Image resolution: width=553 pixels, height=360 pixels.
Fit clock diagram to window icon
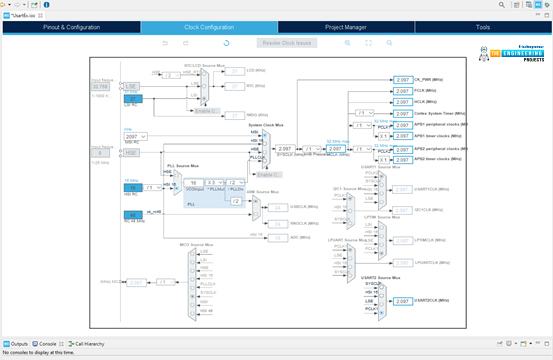[x=369, y=43]
